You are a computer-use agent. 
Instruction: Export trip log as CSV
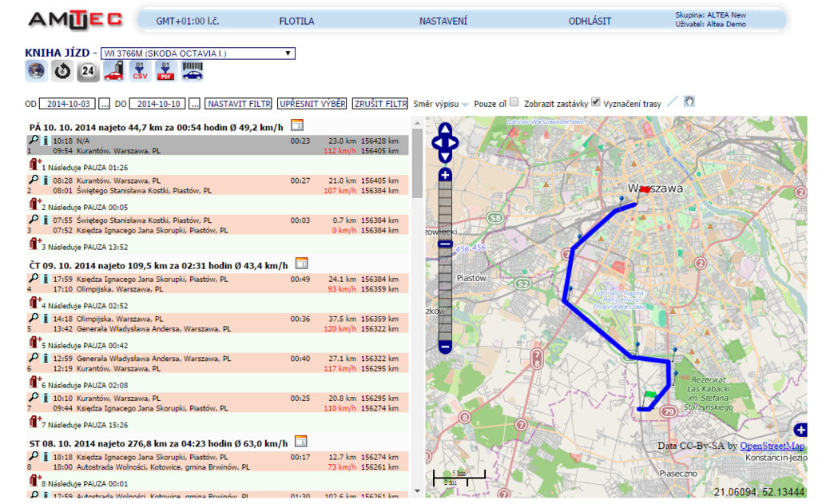pyautogui.click(x=140, y=71)
